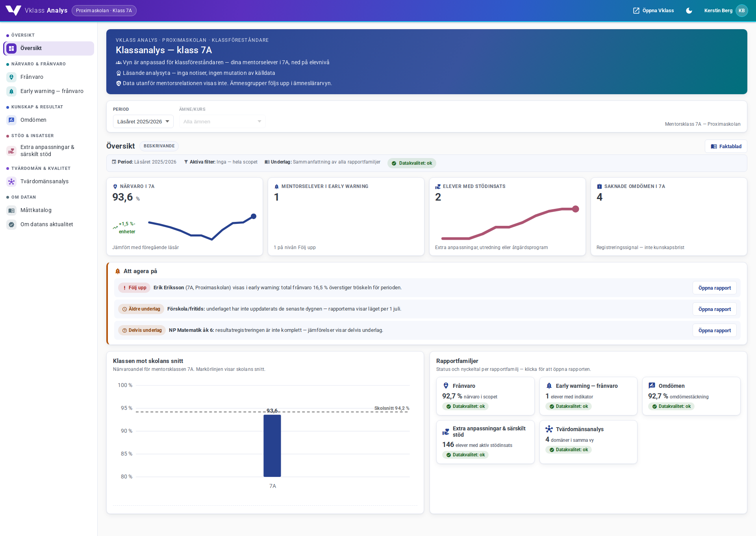Click Måttkatalog book icon in sidebar
Image resolution: width=756 pixels, height=536 pixels.
coord(11,210)
